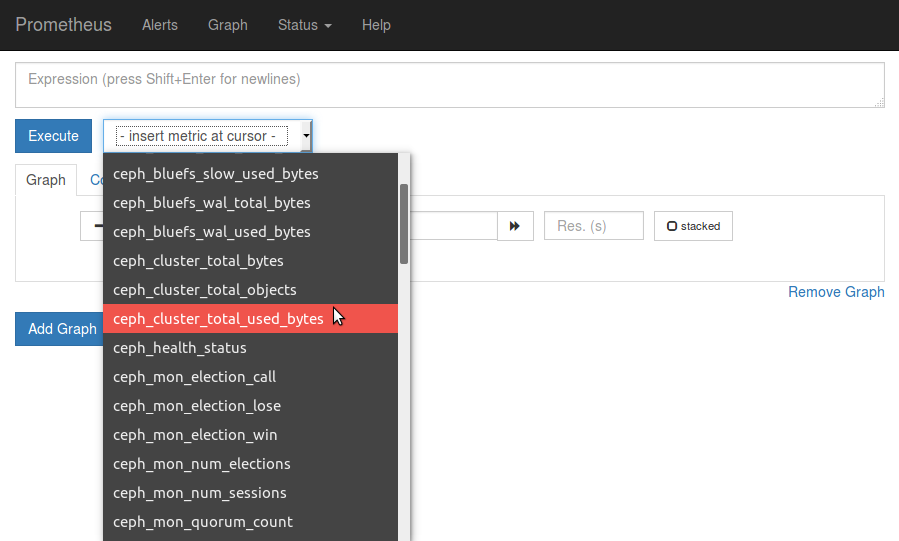Screen dimensions: 899x541
Task: Toggle the stacked checkbox button
Action: [693, 226]
